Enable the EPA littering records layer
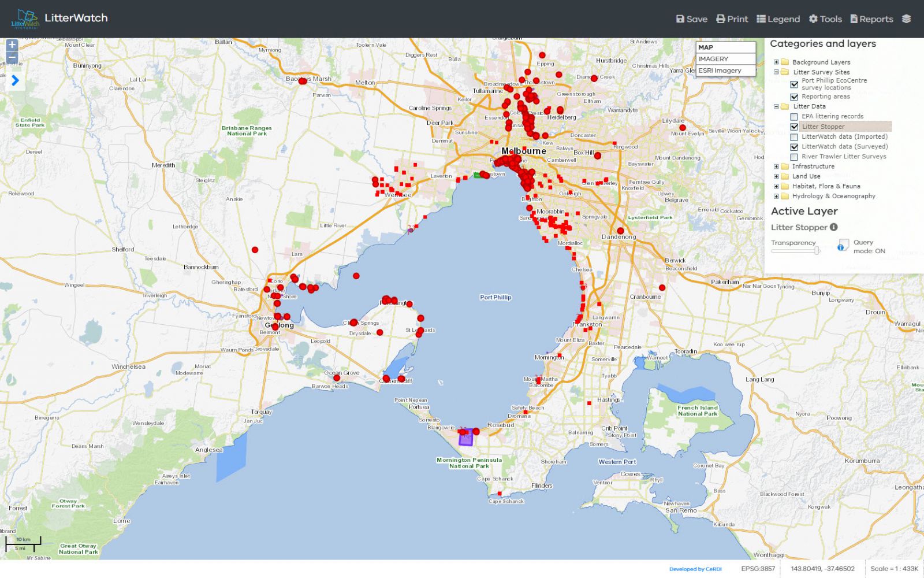 (794, 117)
